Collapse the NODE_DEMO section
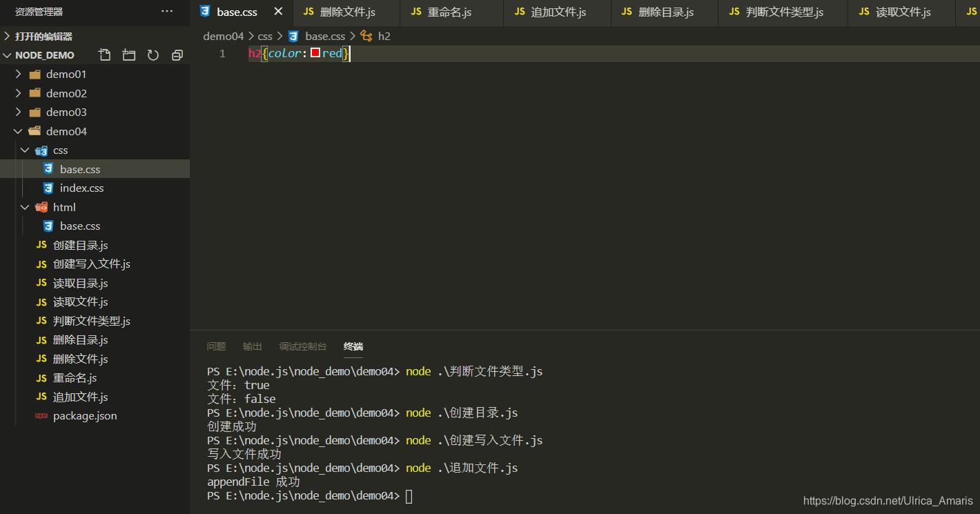This screenshot has height=514, width=980. click(x=7, y=55)
